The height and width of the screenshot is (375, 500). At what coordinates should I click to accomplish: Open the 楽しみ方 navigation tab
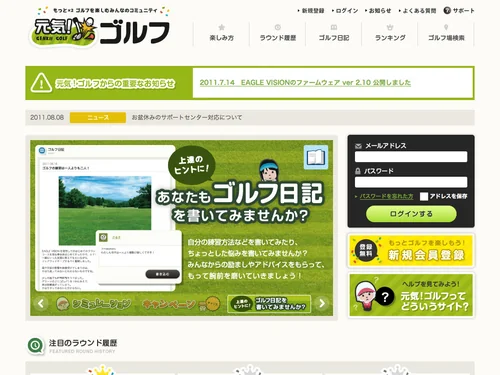pyautogui.click(x=221, y=34)
